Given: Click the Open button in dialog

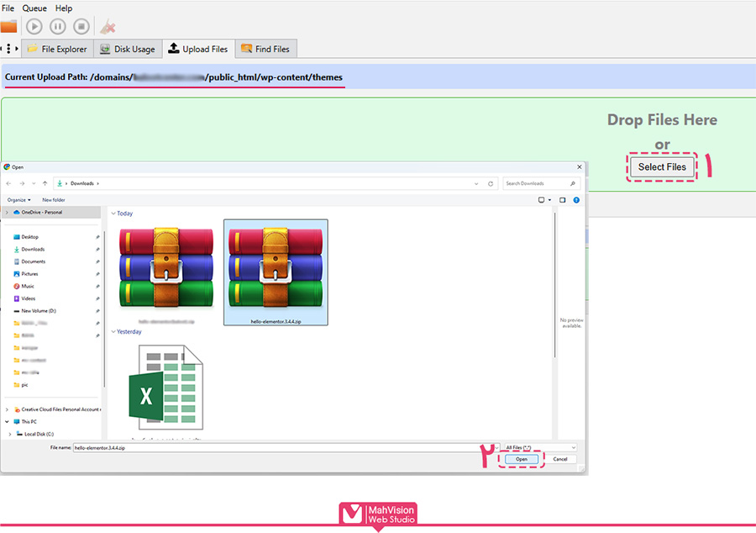Looking at the screenshot, I should click(522, 460).
